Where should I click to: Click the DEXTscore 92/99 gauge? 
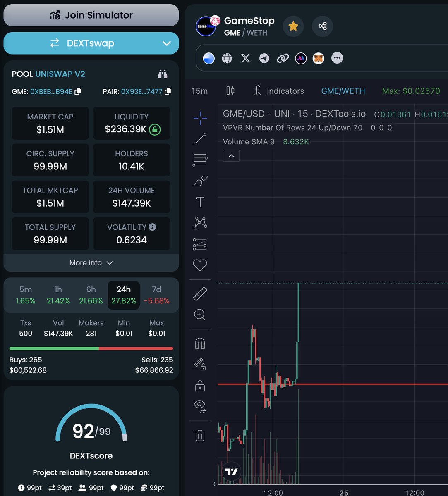point(91,424)
